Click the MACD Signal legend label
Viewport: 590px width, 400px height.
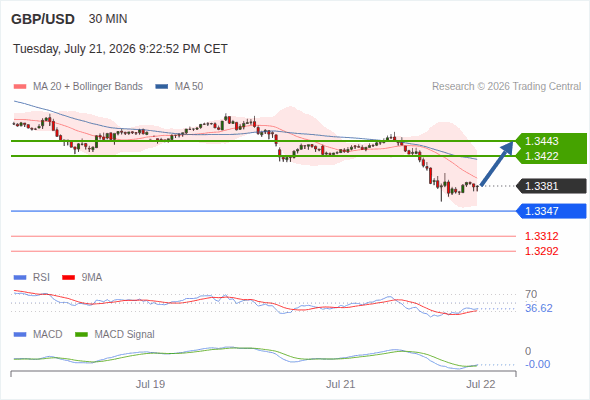coord(125,335)
